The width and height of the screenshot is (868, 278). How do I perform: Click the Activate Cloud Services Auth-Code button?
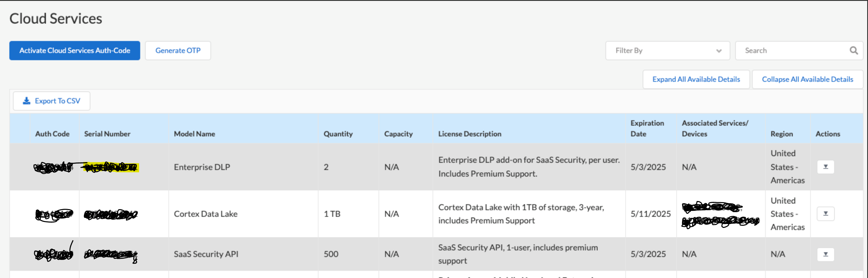75,51
